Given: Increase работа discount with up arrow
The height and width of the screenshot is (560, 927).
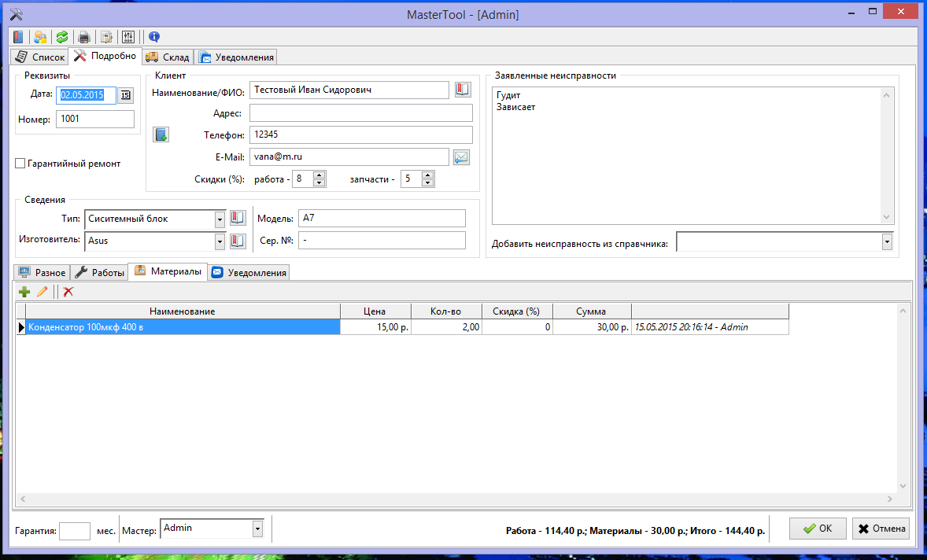Looking at the screenshot, I should pos(319,175).
